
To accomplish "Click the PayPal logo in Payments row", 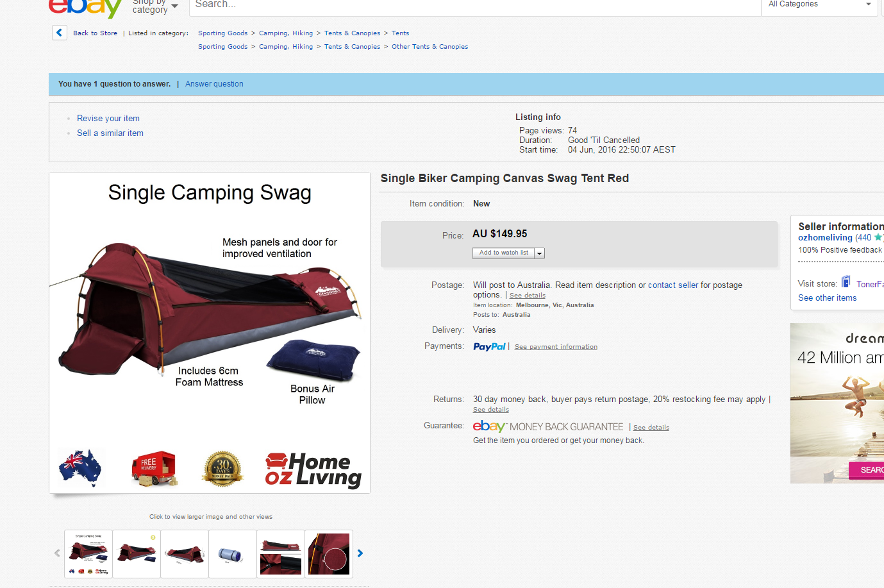I will pyautogui.click(x=489, y=347).
